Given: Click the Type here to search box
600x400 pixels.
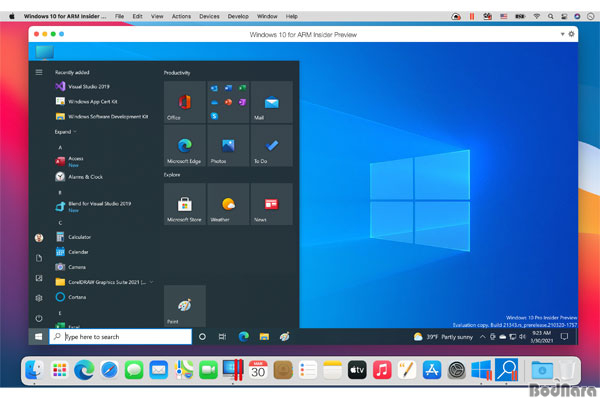Looking at the screenshot, I should click(x=121, y=337).
